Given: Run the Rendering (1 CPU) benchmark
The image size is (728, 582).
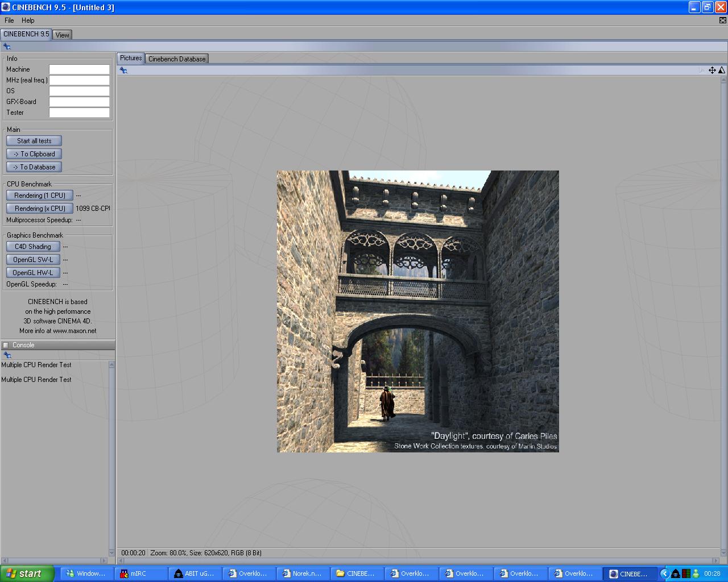Looking at the screenshot, I should click(x=40, y=196).
